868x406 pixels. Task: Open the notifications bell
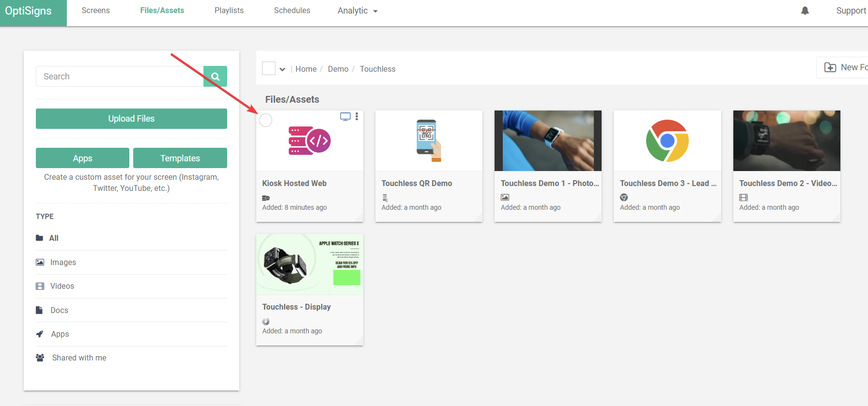tap(805, 11)
